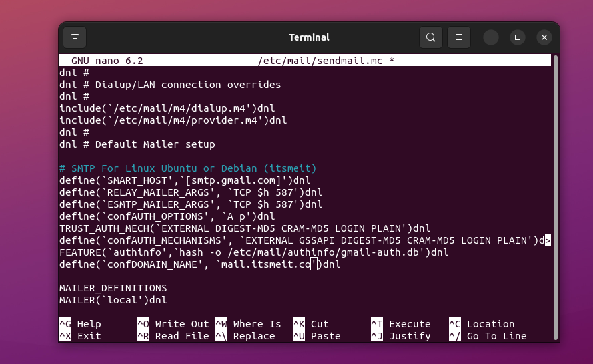Viewport: 593px width, 364px height.
Task: Click the ^K Cut shortcut
Action: click(310, 324)
